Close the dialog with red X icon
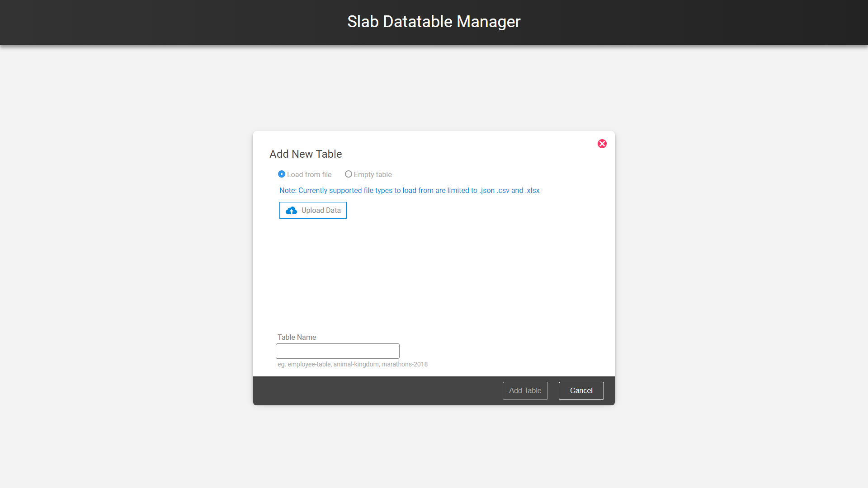This screenshot has width=868, height=488. pos(602,144)
